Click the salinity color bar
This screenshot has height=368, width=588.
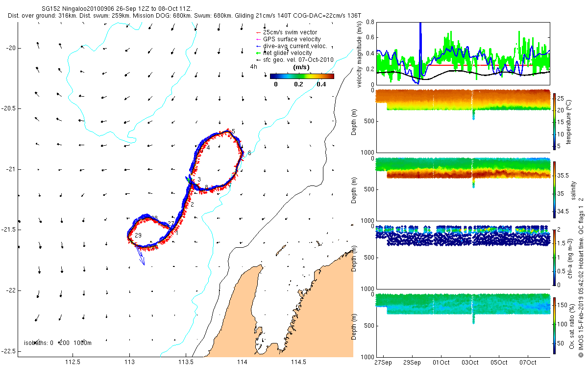(554, 189)
